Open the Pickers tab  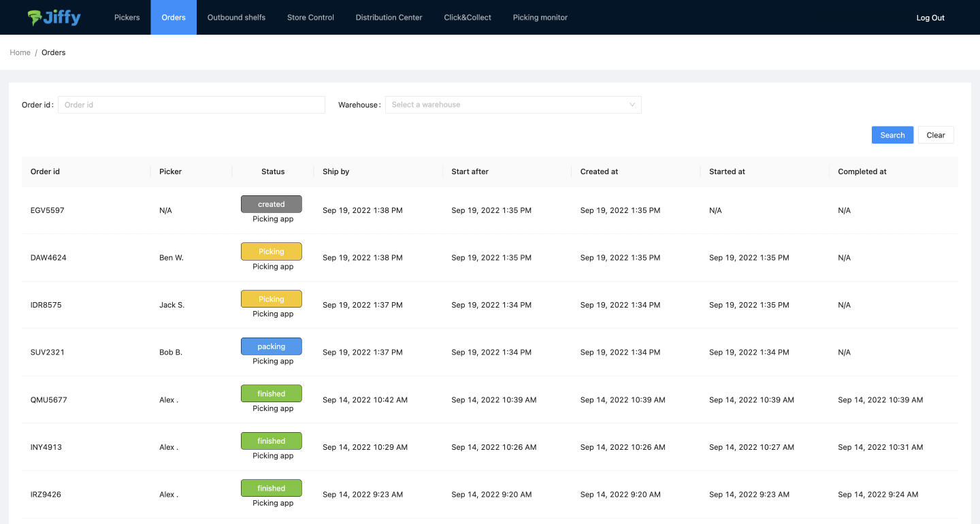[x=127, y=18]
